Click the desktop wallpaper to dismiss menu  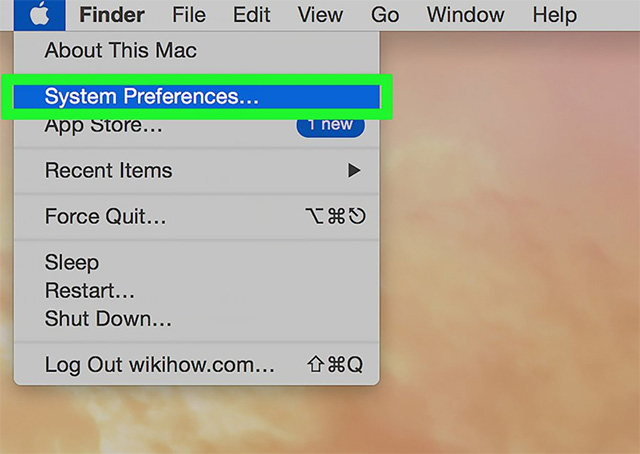[510, 245]
